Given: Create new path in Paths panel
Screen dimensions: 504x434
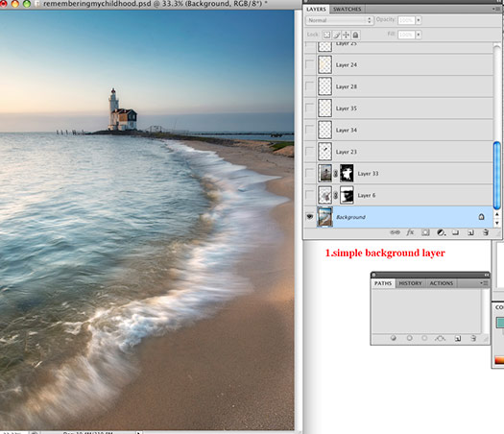Looking at the screenshot, I should click(458, 338).
